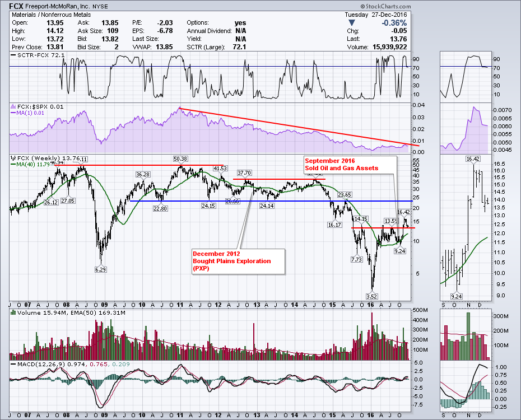Click the 26.12 price label
This screenshot has width=521, height=420.
[51, 202]
